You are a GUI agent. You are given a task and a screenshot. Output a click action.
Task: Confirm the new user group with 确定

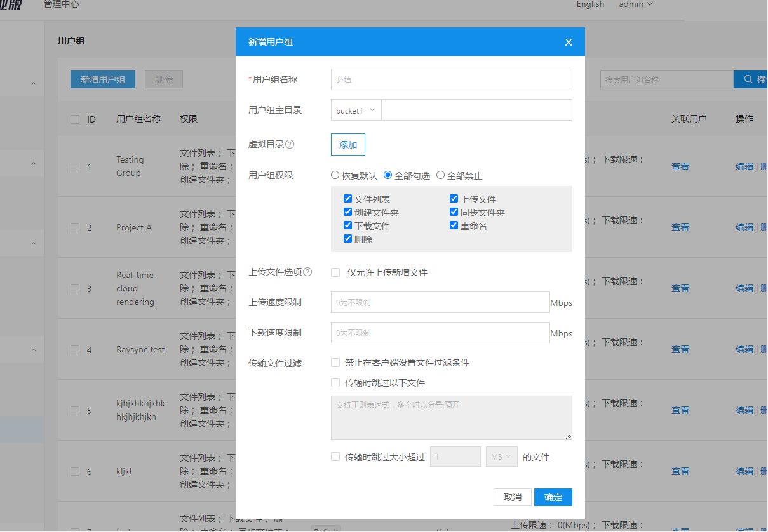point(552,497)
